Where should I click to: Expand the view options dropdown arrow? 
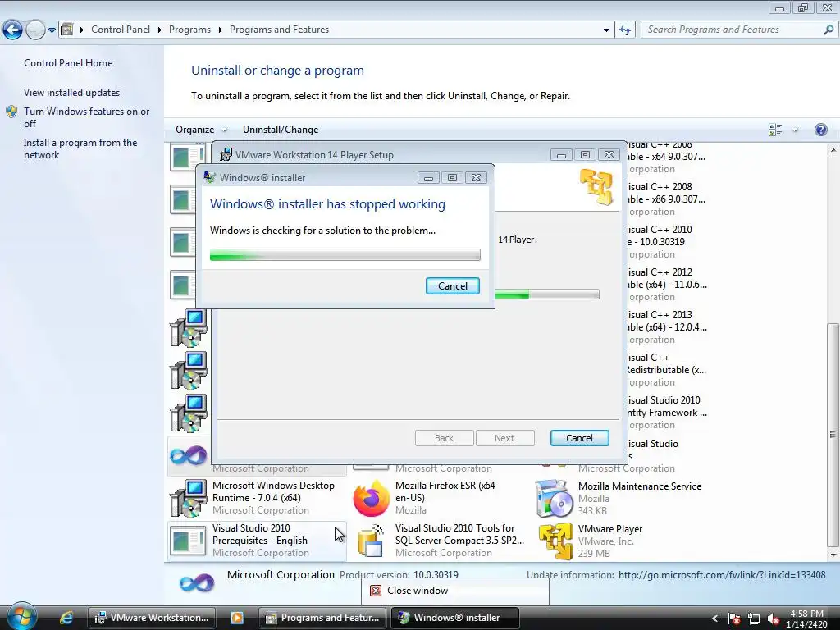tap(795, 130)
